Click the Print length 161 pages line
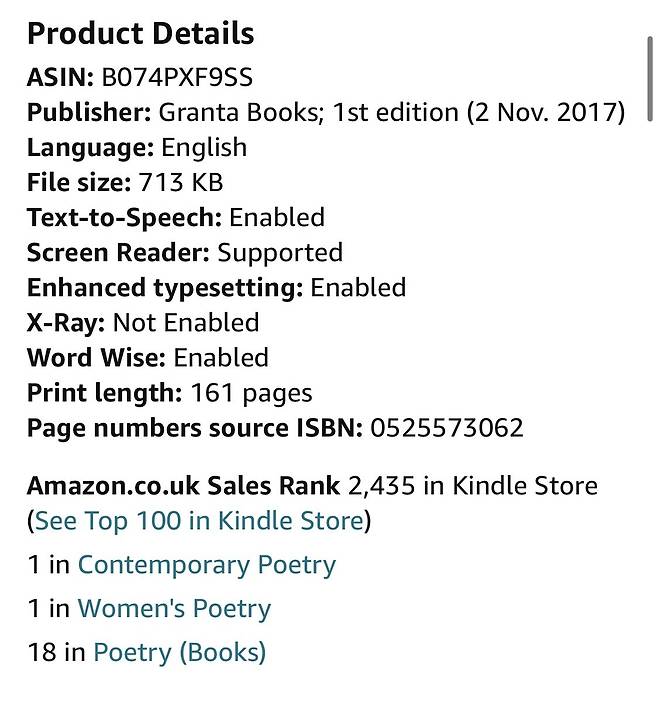 point(169,393)
